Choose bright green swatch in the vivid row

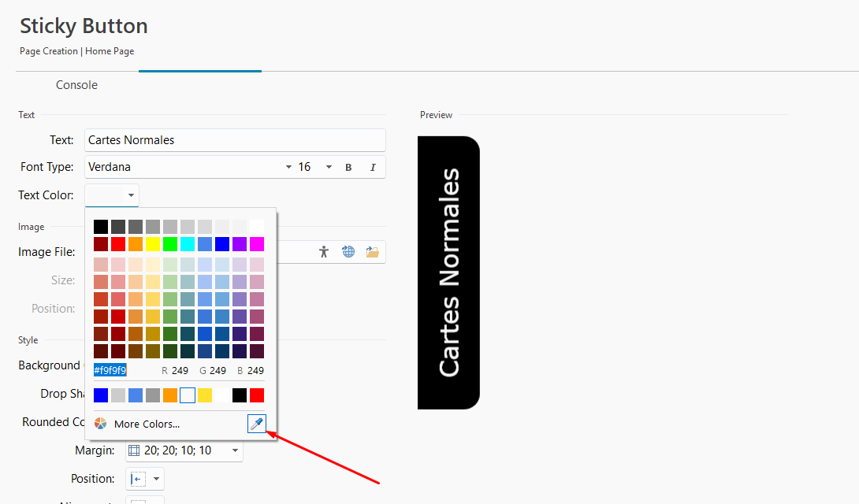170,244
